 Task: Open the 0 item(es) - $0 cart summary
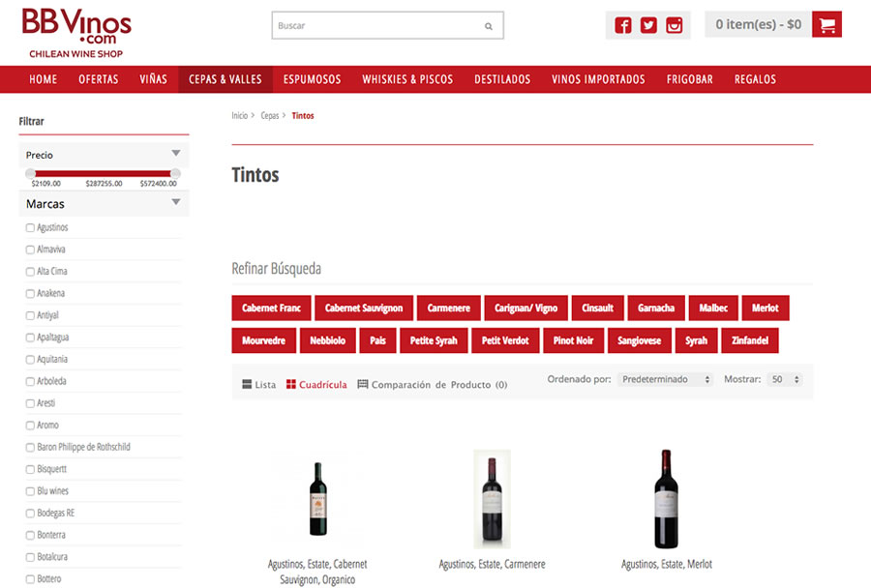[x=758, y=24]
